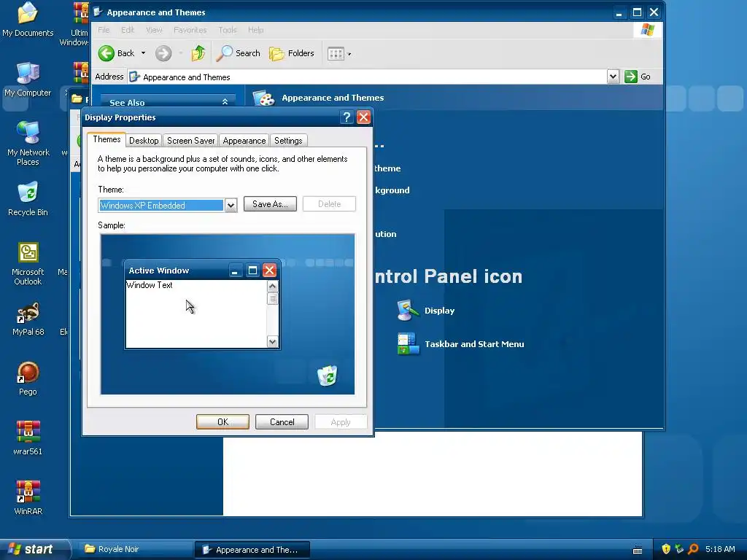Click Taskbar and Start Menu link
Screen dimensions: 747x560
474,344
